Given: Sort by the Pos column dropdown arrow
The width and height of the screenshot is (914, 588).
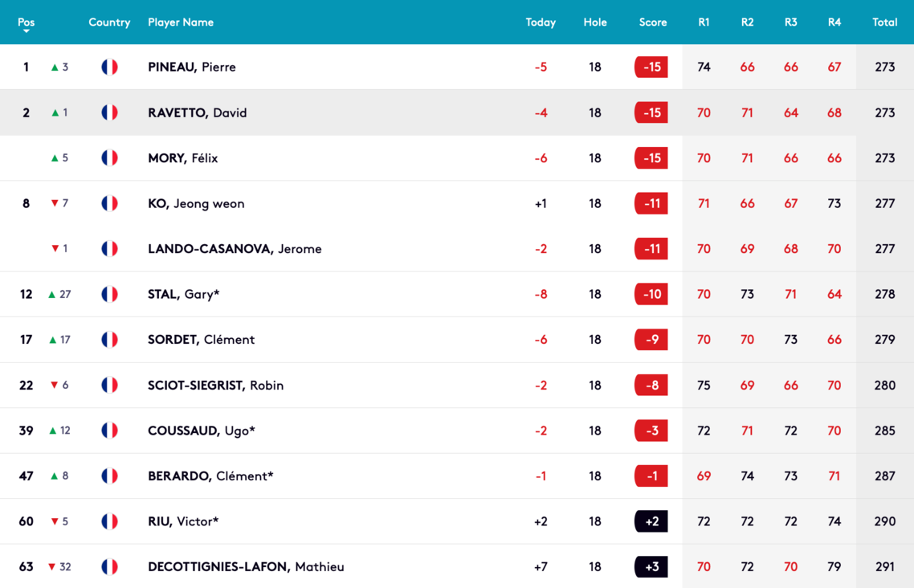Looking at the screenshot, I should click(x=27, y=31).
